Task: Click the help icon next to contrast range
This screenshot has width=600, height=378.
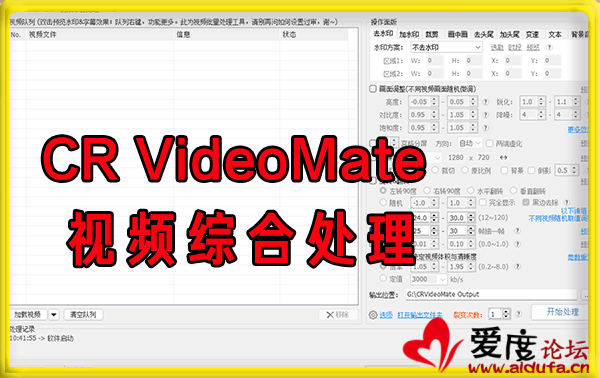Action: point(486,115)
